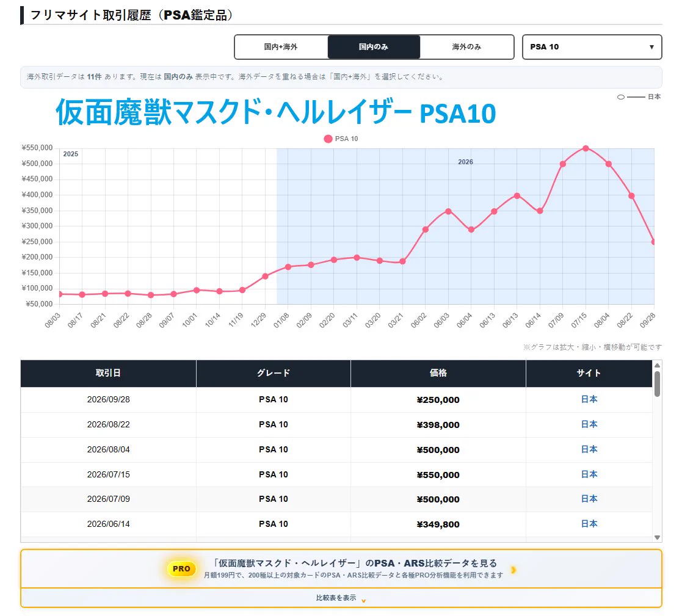Click the 2026/06/14 date cell
This screenshot has width=682, height=616.
108,524
